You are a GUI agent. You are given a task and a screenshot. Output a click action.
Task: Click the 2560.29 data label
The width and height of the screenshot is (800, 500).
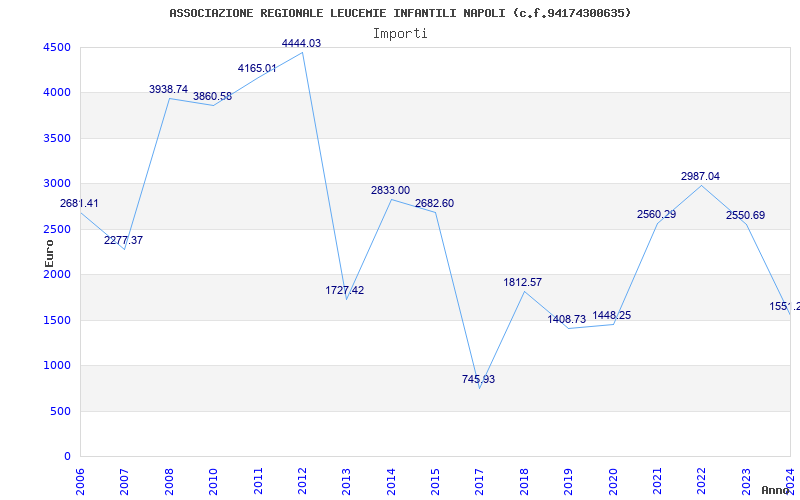(657, 214)
